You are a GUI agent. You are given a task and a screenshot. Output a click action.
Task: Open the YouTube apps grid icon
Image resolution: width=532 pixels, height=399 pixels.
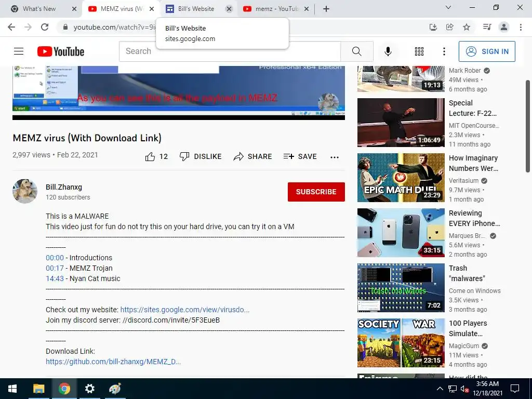click(x=419, y=51)
